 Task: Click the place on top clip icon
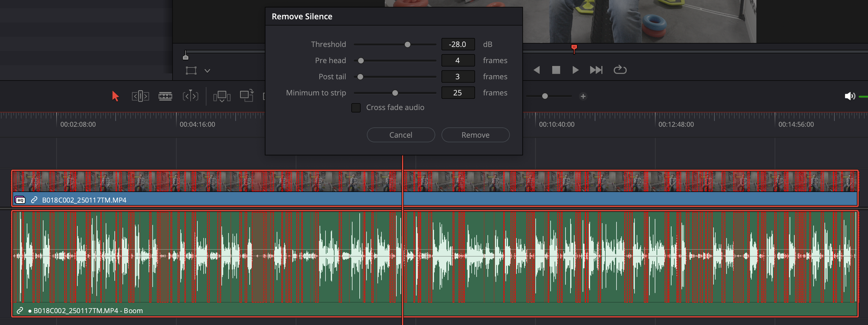pos(247,96)
